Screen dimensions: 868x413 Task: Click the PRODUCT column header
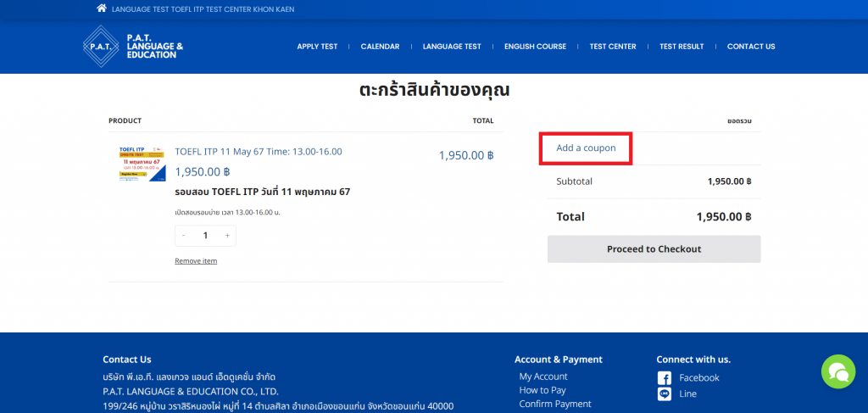pyautogui.click(x=125, y=120)
